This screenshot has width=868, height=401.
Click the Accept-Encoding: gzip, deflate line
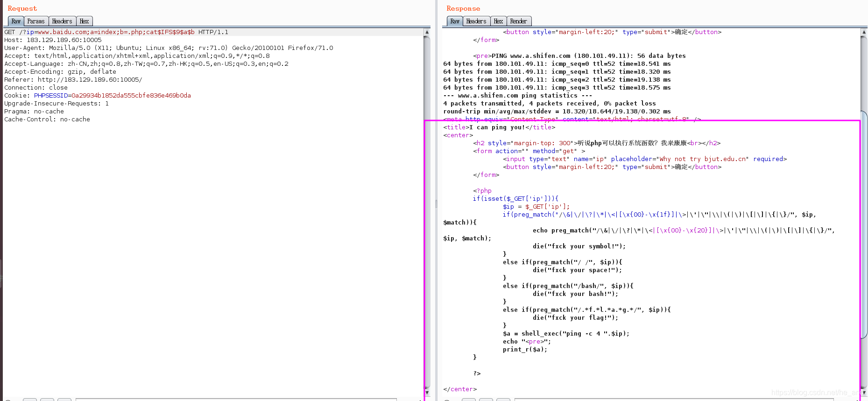coord(60,72)
